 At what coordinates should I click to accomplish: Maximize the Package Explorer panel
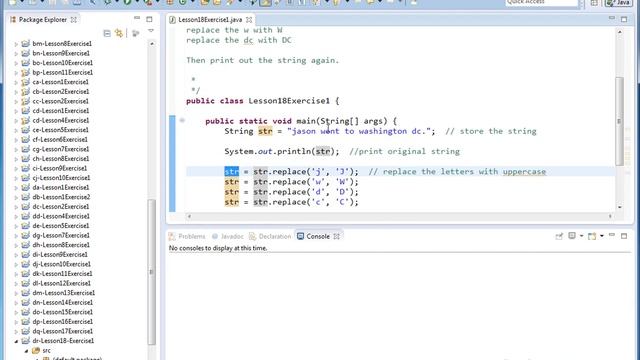[149, 19]
